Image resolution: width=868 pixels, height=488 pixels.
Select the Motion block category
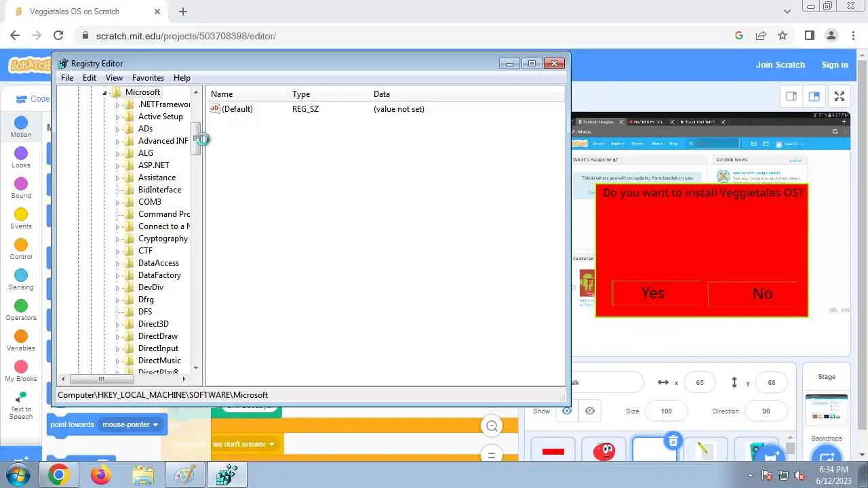(x=21, y=127)
